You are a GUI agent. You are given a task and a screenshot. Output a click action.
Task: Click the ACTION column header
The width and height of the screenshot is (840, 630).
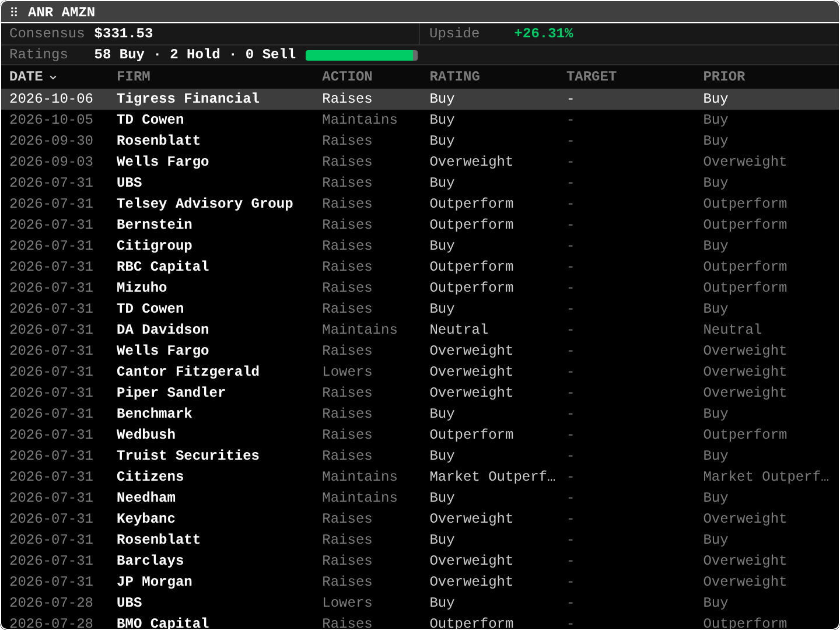347,76
